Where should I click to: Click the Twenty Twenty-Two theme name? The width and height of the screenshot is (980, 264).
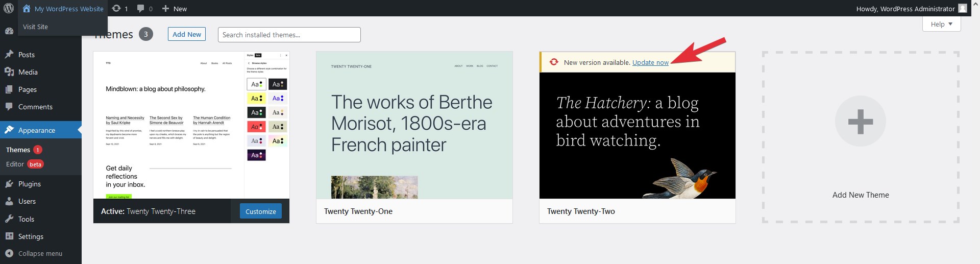coord(581,211)
